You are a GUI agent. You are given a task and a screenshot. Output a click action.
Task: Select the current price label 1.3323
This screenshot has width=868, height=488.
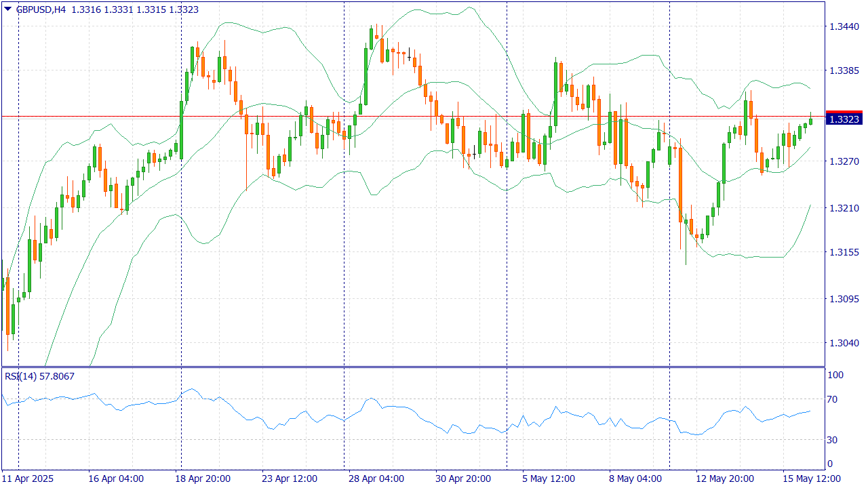click(x=844, y=119)
